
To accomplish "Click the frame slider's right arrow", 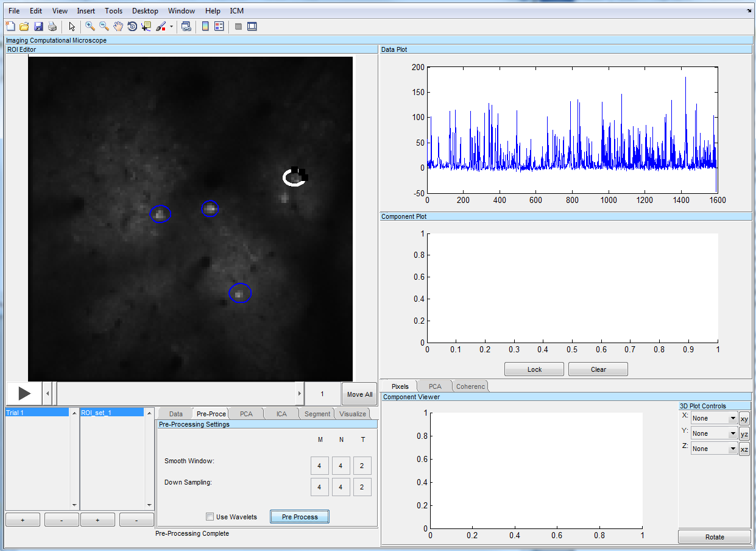I will 299,394.
